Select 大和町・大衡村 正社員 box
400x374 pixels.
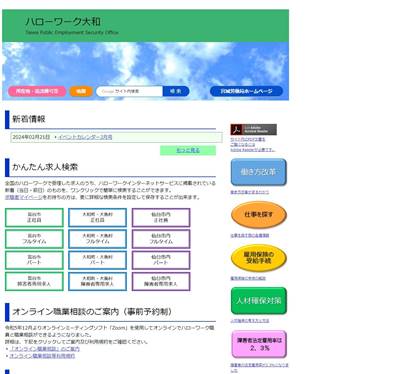pyautogui.click(x=98, y=218)
